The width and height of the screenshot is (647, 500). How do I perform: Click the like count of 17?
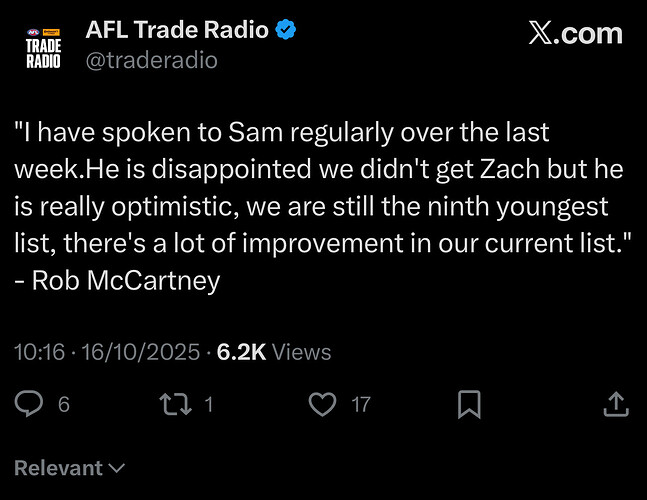pyautogui.click(x=361, y=405)
